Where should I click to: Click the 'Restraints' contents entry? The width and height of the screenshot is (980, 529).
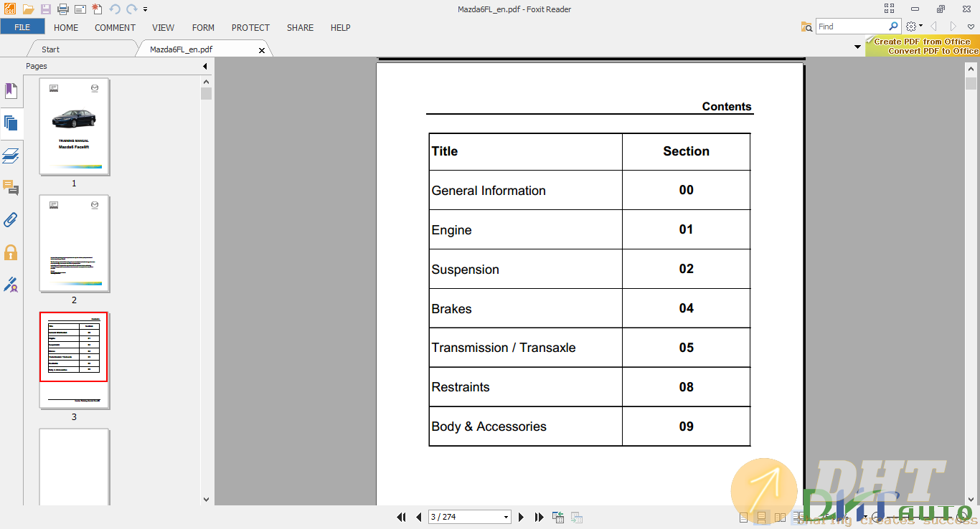point(460,387)
